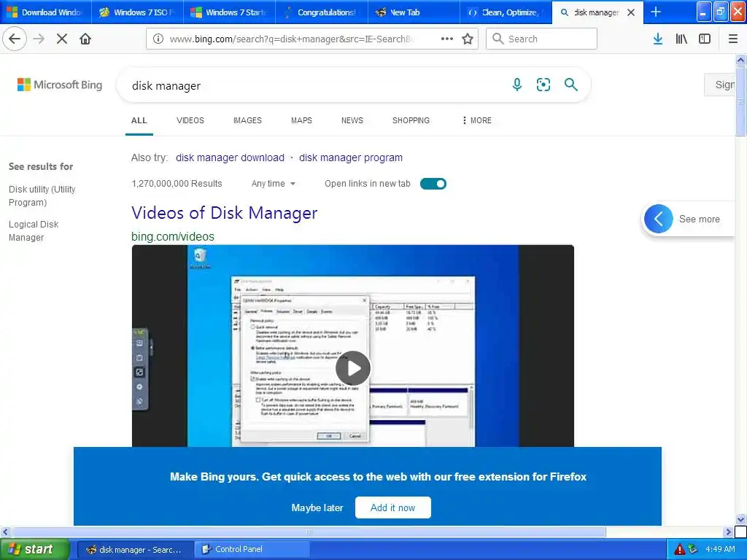Click the Microsoft Bing logo
The height and width of the screenshot is (560, 747).
(60, 85)
